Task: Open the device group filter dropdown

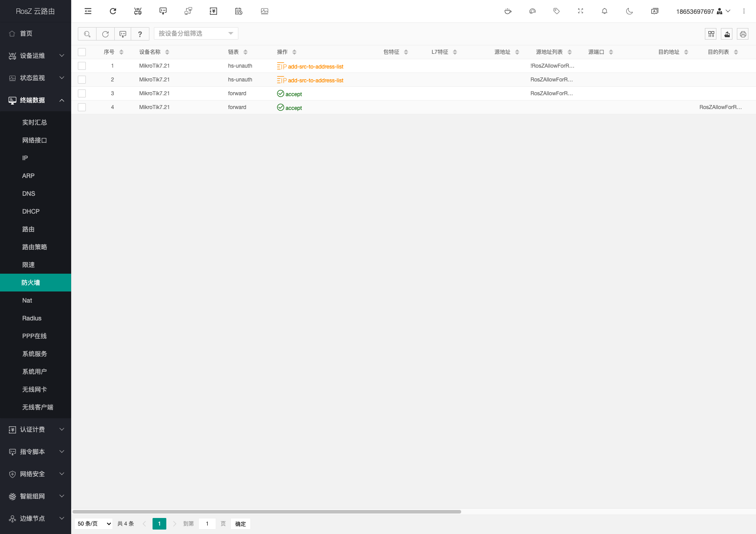Action: (x=196, y=33)
